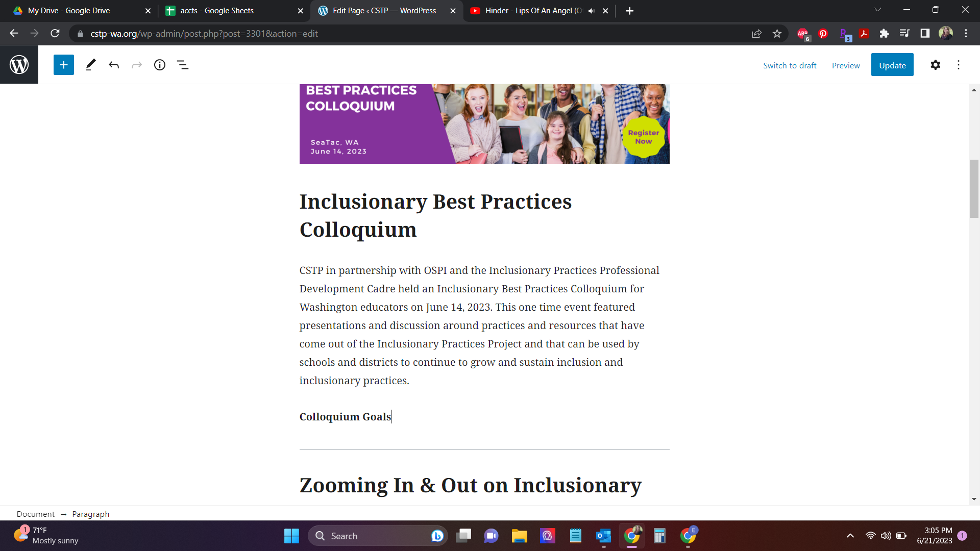
Task: Click the WordPress logo to view pages
Action: (x=19, y=65)
